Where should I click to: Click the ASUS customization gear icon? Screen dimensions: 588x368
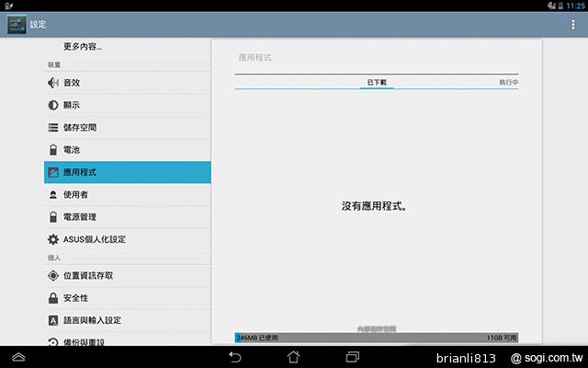53,239
